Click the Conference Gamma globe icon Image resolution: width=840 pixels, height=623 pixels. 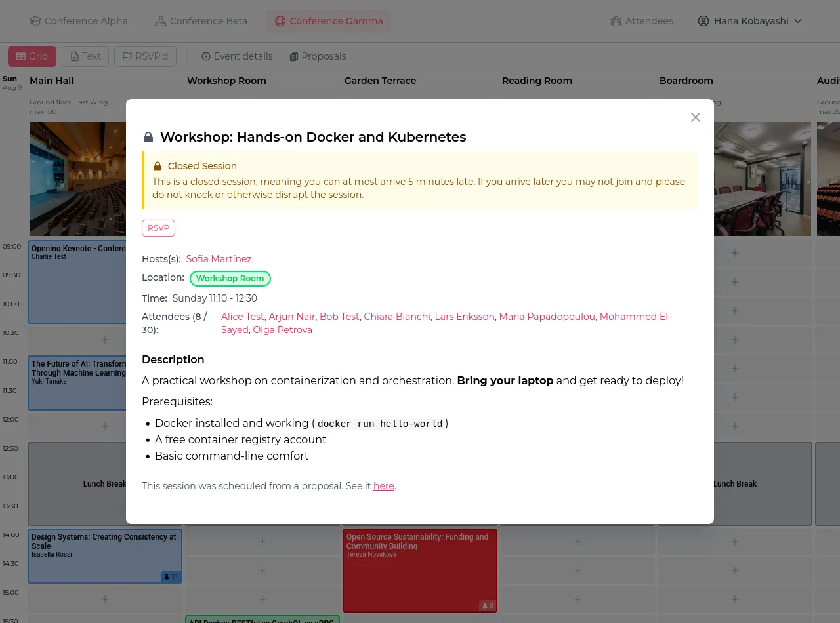(280, 21)
